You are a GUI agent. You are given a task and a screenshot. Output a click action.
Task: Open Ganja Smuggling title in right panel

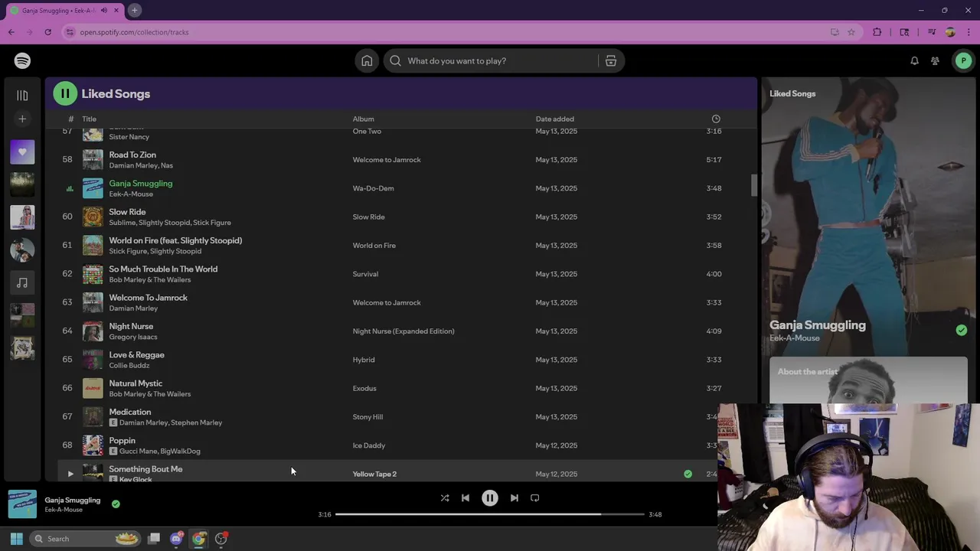pyautogui.click(x=818, y=325)
